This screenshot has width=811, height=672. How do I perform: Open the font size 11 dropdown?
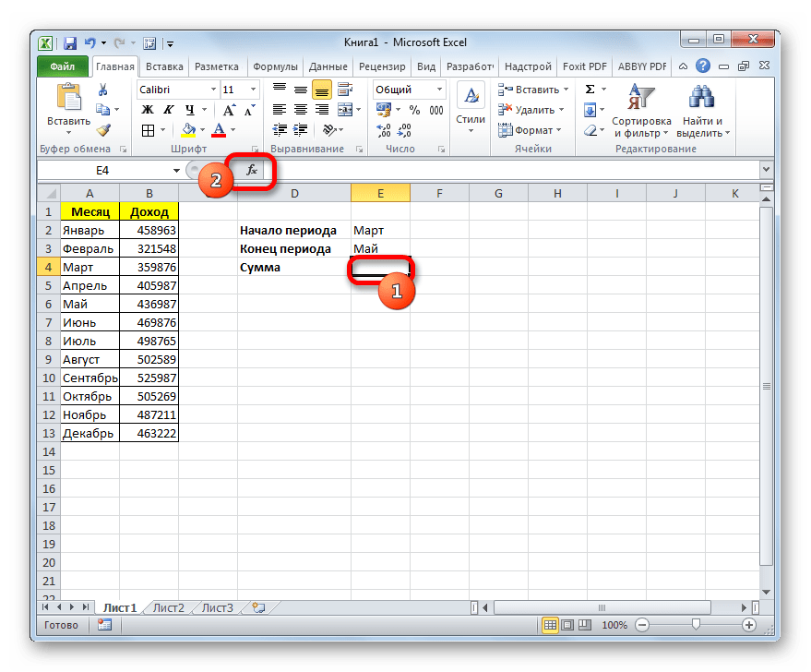pos(253,90)
